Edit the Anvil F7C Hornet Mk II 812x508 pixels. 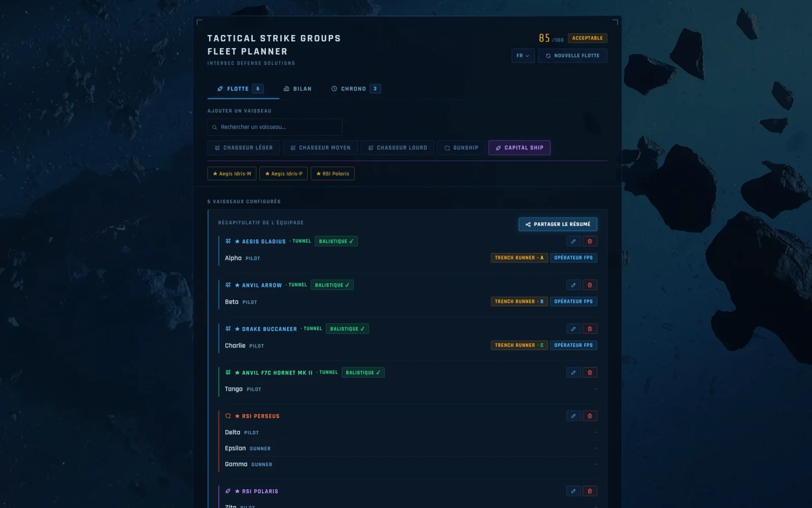click(573, 372)
